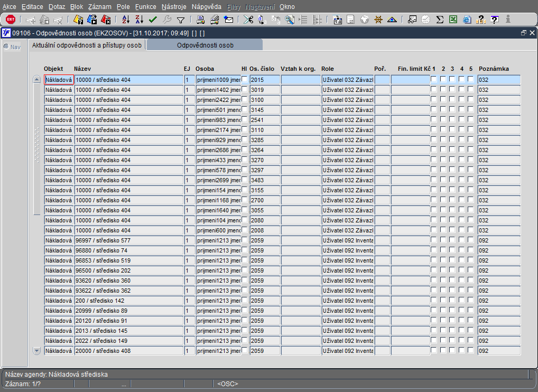Check column 1 box in the prijmeni1009 row
Viewport: 538px width, 392px height.
(434, 79)
